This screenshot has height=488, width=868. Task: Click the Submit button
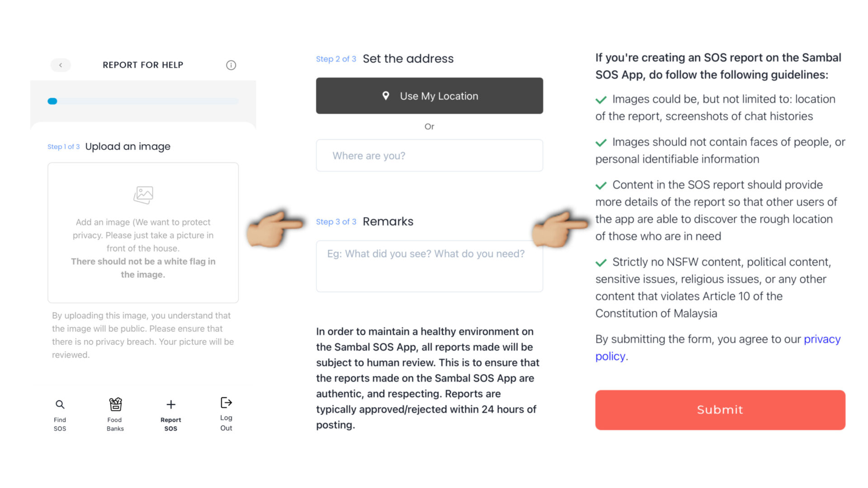coord(720,409)
